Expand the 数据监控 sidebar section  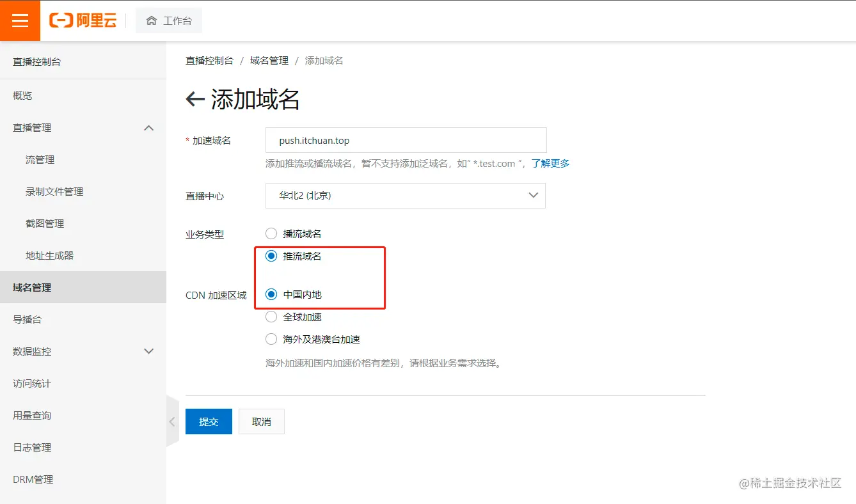pyautogui.click(x=148, y=351)
